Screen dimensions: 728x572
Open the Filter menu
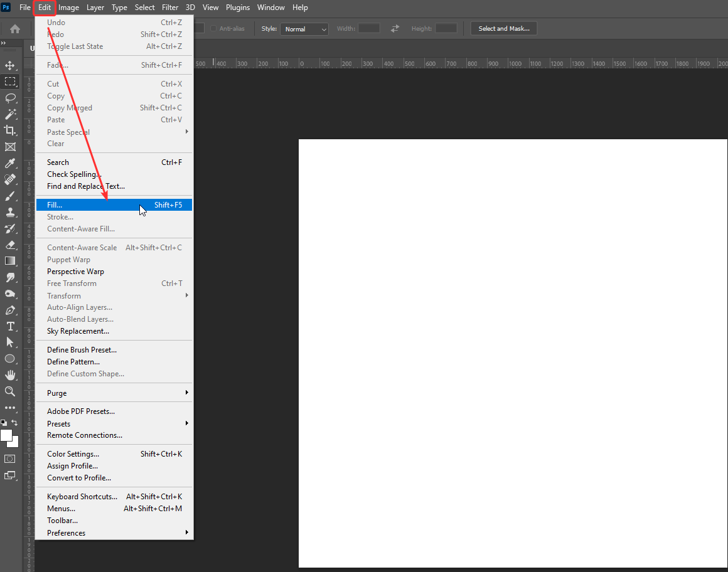pos(170,8)
